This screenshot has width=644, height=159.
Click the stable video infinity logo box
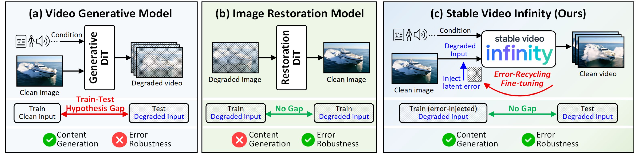[518, 49]
